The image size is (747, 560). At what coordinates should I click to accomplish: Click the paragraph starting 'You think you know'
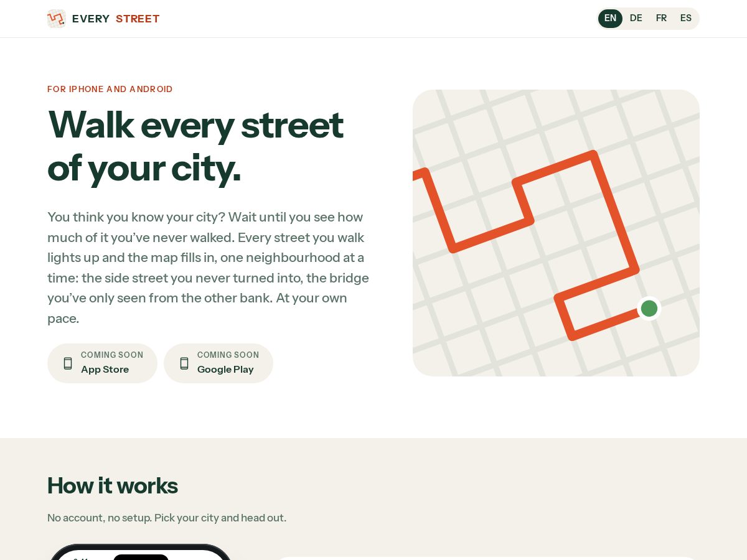(x=209, y=268)
